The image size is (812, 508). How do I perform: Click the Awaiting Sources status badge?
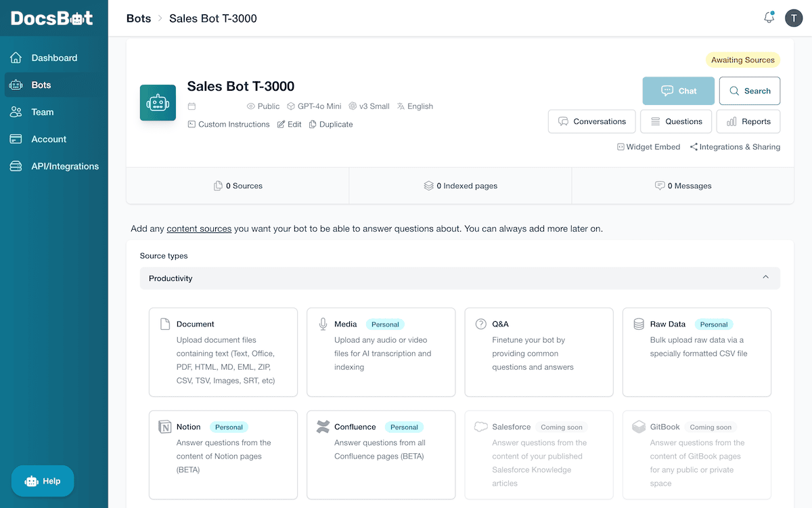click(743, 60)
